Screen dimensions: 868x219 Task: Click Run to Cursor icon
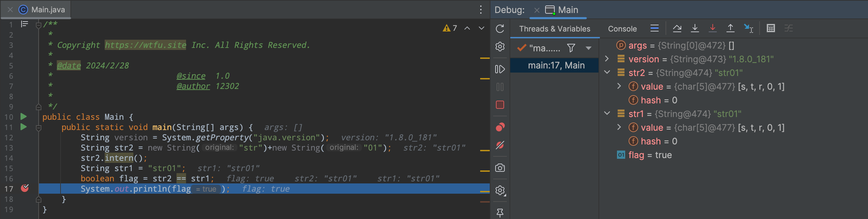[x=748, y=28]
